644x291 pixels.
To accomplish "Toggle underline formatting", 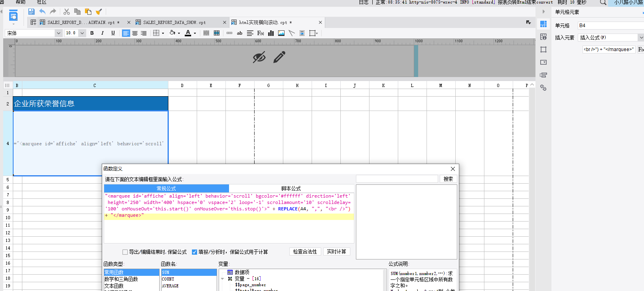I will pos(113,33).
